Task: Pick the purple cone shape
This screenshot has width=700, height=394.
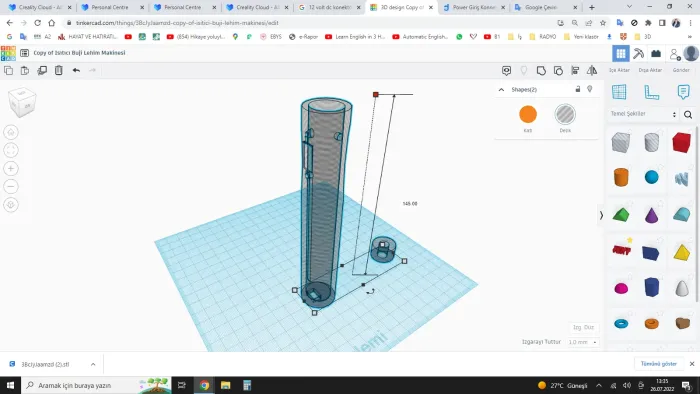Action: [x=651, y=215]
